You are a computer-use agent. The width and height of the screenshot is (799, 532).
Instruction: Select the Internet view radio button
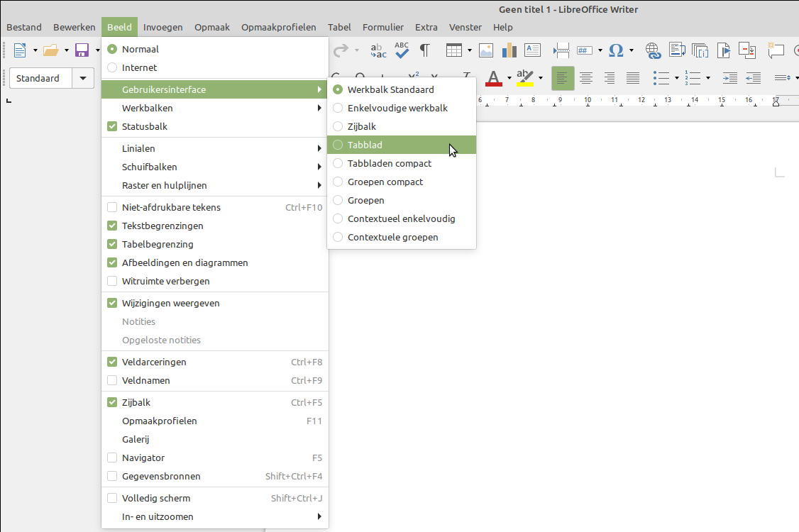tap(112, 68)
